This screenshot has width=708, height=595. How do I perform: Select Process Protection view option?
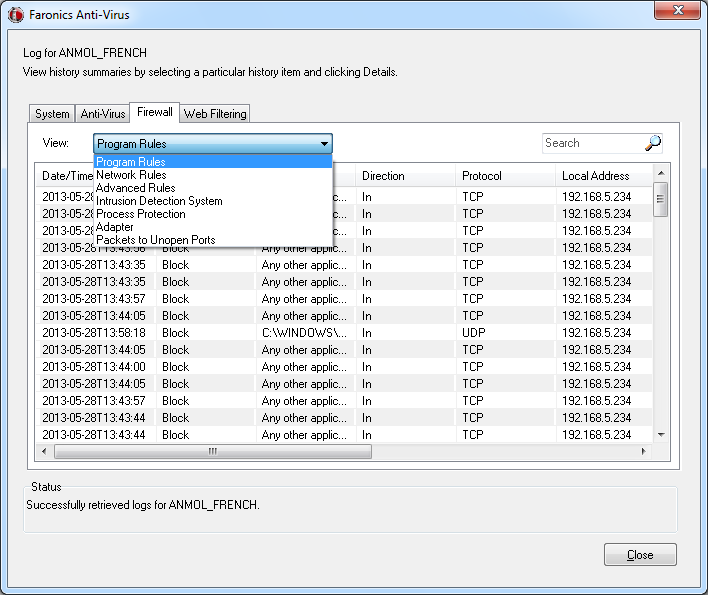point(213,214)
